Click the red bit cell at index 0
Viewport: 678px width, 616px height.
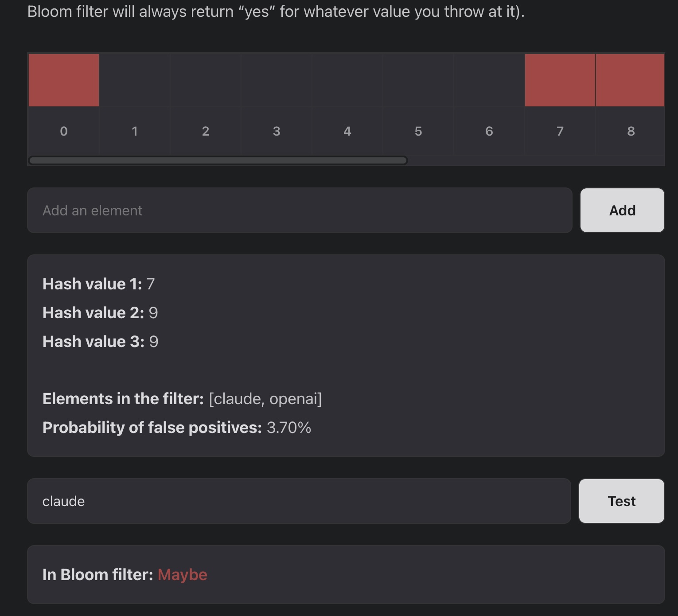tap(64, 80)
